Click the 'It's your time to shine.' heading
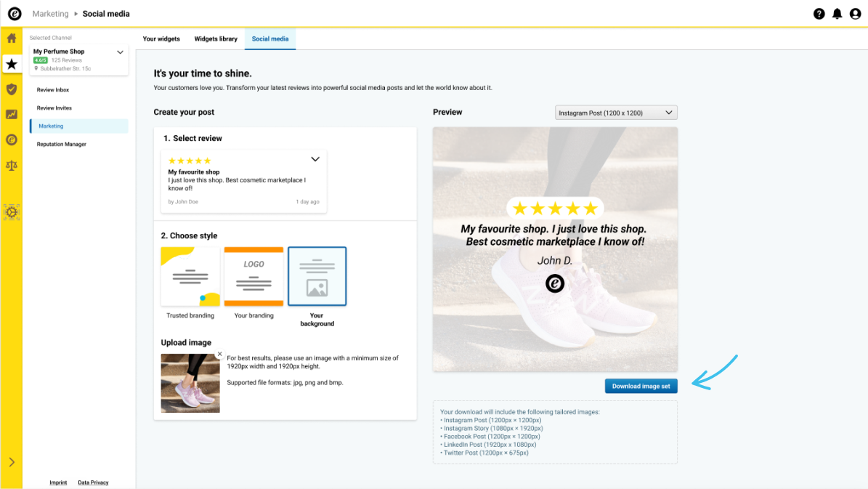The height and width of the screenshot is (489, 868). [x=203, y=73]
